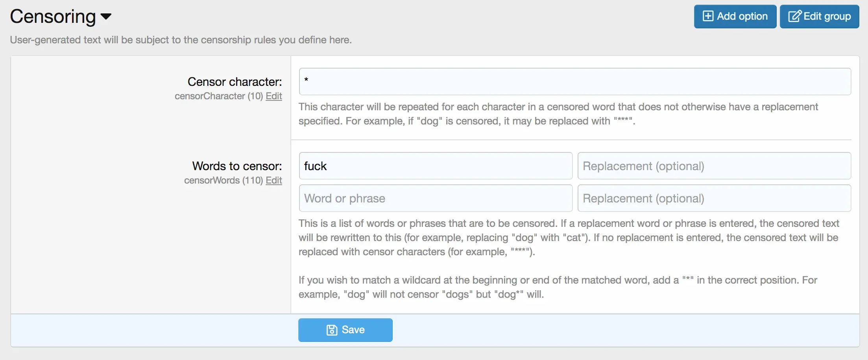The height and width of the screenshot is (360, 868).
Task: Open the Edit link for censorCharacter
Action: (274, 96)
